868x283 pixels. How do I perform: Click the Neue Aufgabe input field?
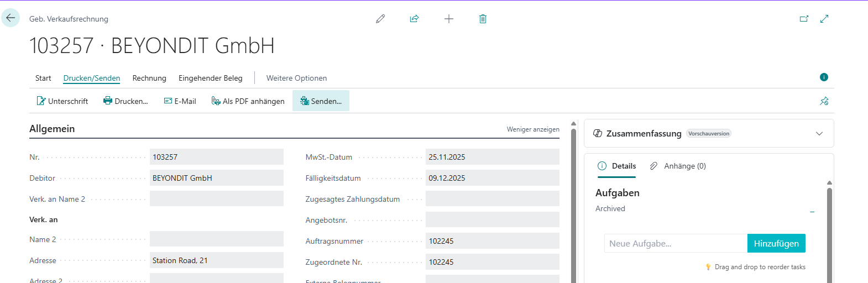click(x=676, y=243)
